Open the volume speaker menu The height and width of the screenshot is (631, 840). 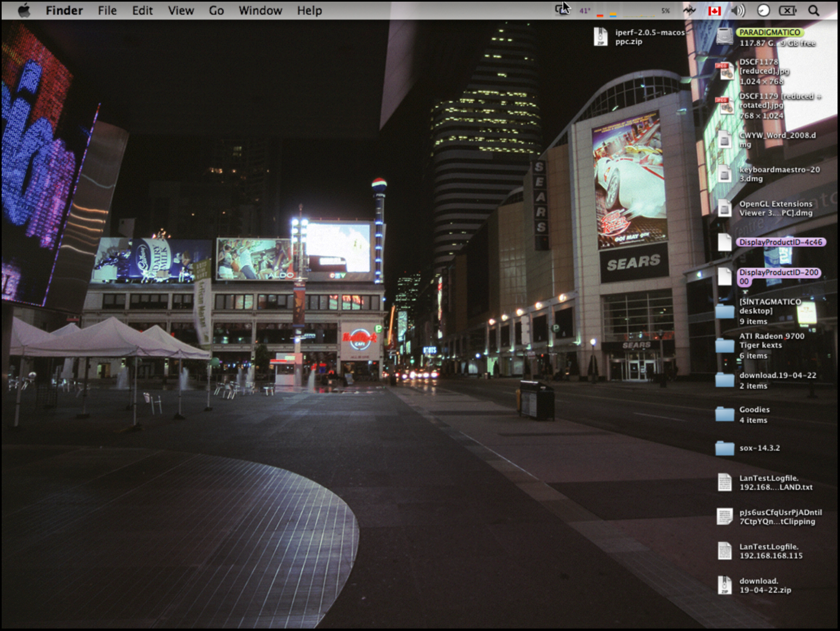coord(738,10)
